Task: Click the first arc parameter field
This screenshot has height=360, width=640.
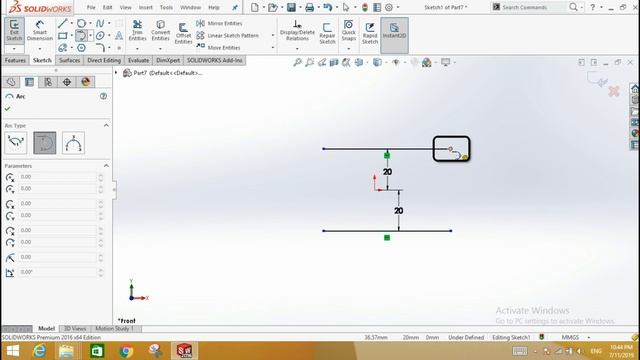Action: (57, 177)
